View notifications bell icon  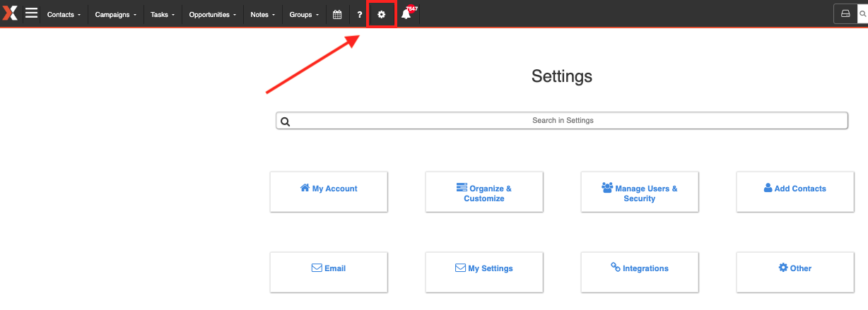pyautogui.click(x=406, y=14)
